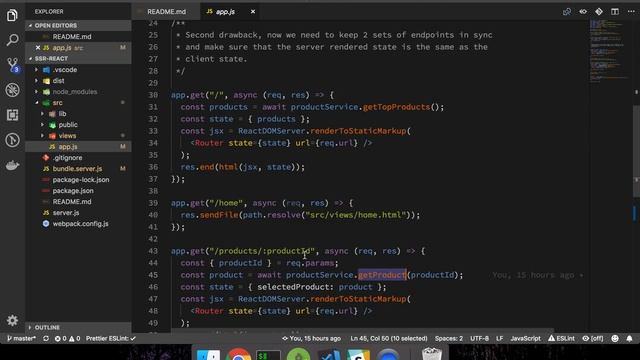The height and width of the screenshot is (360, 640).
Task: Toggle file blame annotations eye icon
Action: pos(583,11)
